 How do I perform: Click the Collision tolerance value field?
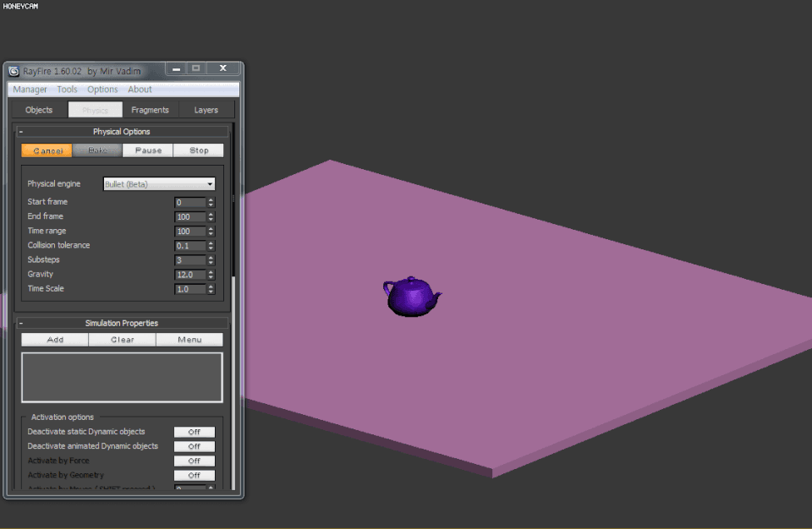point(190,246)
